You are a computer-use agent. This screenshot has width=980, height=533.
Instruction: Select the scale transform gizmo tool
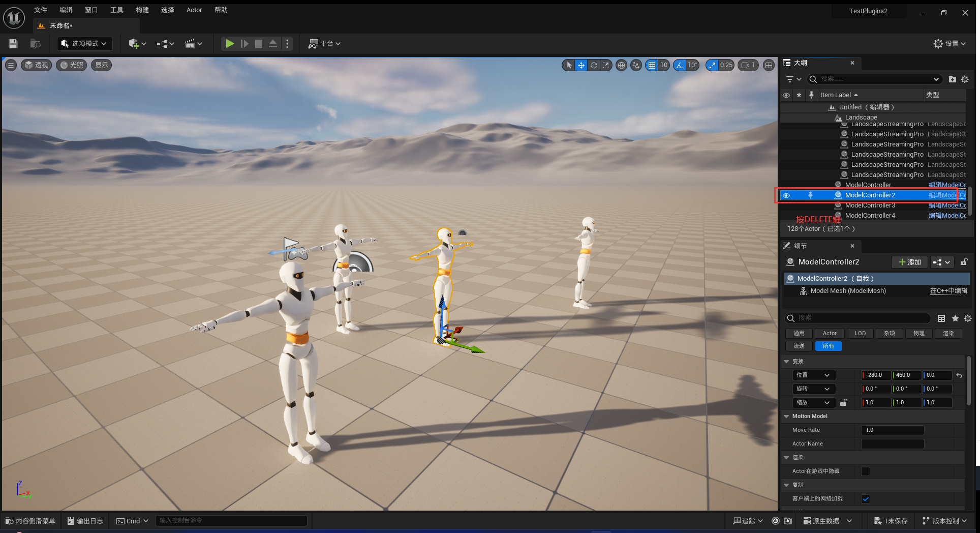pos(606,65)
